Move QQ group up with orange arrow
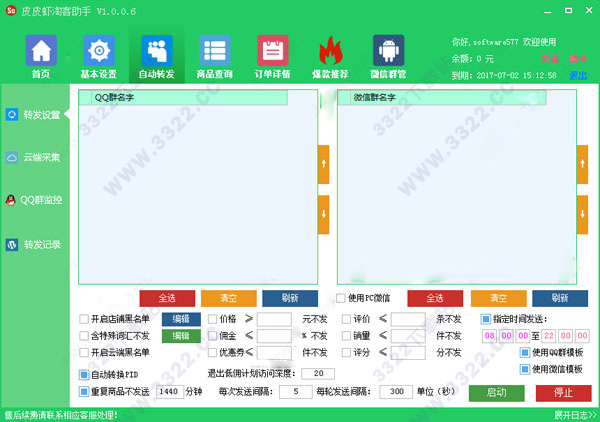Viewport: 600px width, 422px height. coord(324,165)
